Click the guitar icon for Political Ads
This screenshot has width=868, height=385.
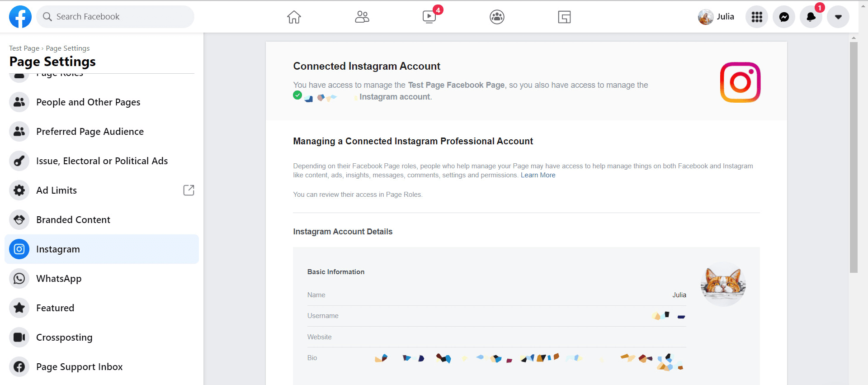[19, 161]
